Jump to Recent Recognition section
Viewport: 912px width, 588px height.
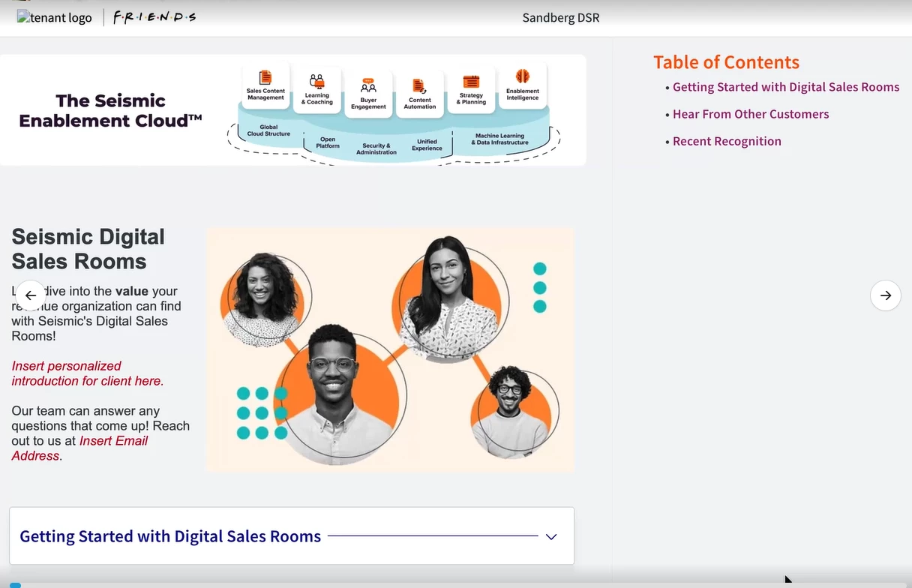[x=727, y=141]
